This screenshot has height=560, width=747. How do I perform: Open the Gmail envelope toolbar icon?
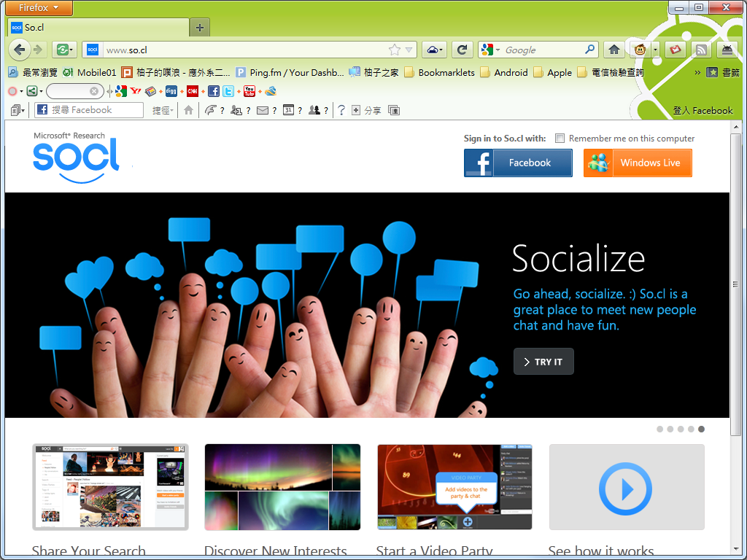click(x=675, y=50)
